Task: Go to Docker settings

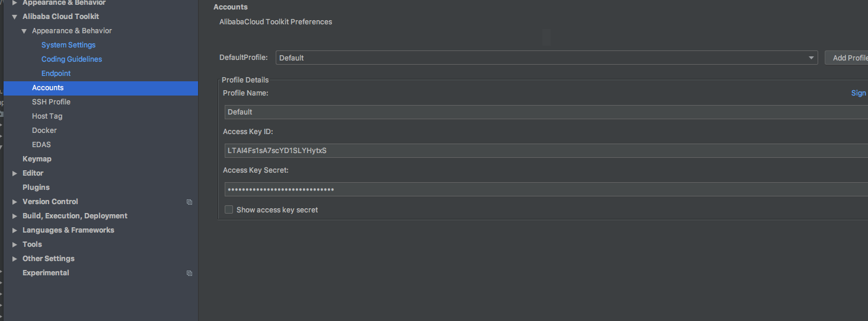Action: [44, 131]
